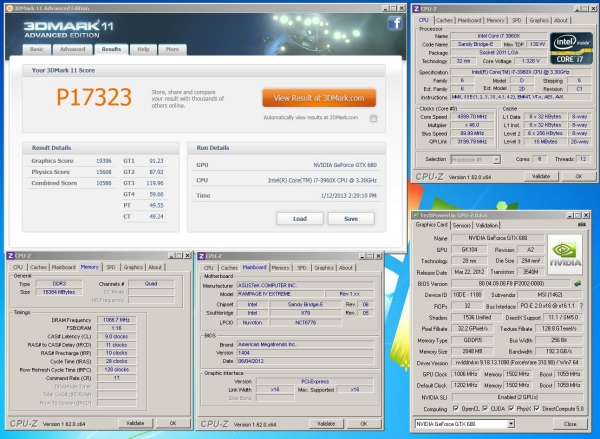600x439 pixels.
Task: Click the CAS# Latency 9.0 clocks value
Action: tap(116, 336)
